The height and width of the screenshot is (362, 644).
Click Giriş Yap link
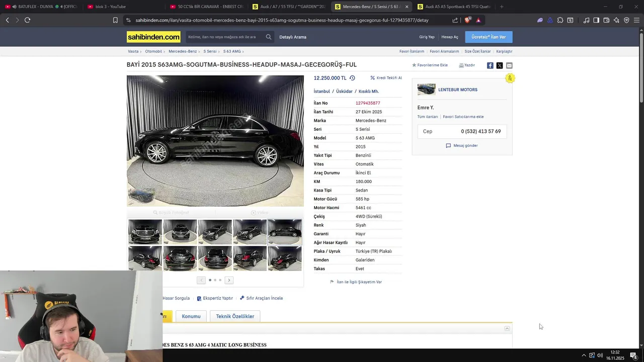point(427,37)
